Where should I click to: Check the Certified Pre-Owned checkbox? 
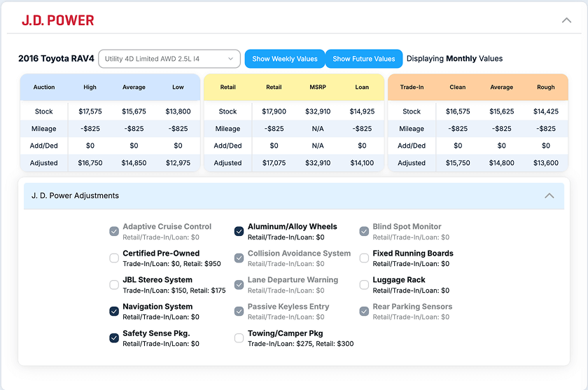[x=114, y=258]
